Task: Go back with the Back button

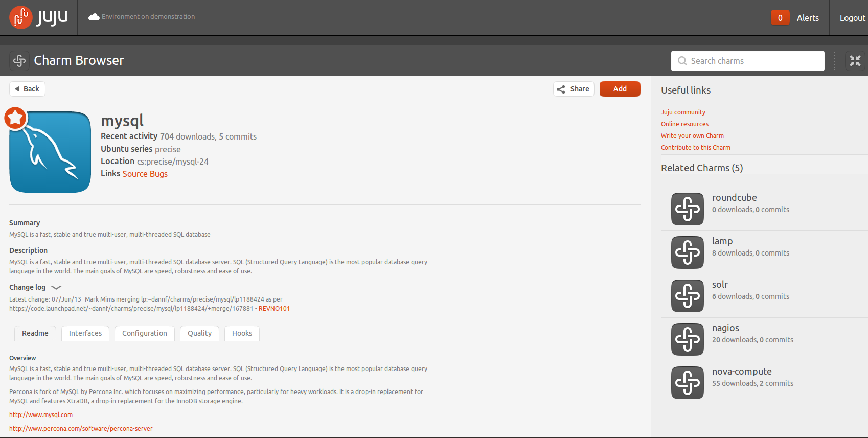Action: tap(27, 89)
